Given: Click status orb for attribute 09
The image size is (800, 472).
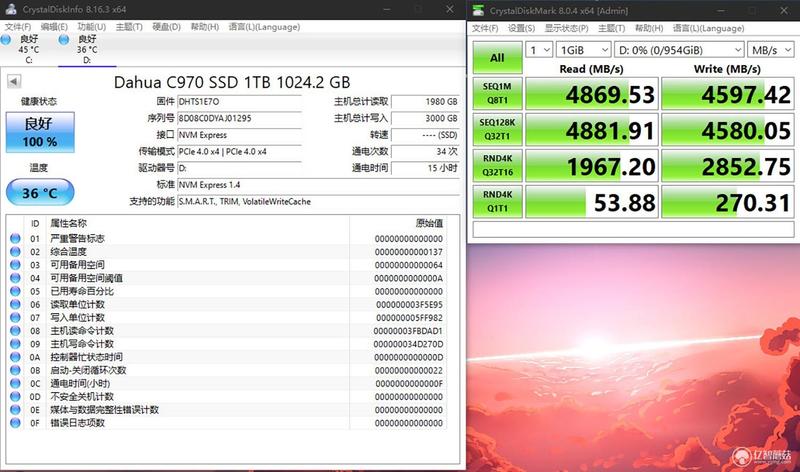Looking at the screenshot, I should (x=15, y=344).
